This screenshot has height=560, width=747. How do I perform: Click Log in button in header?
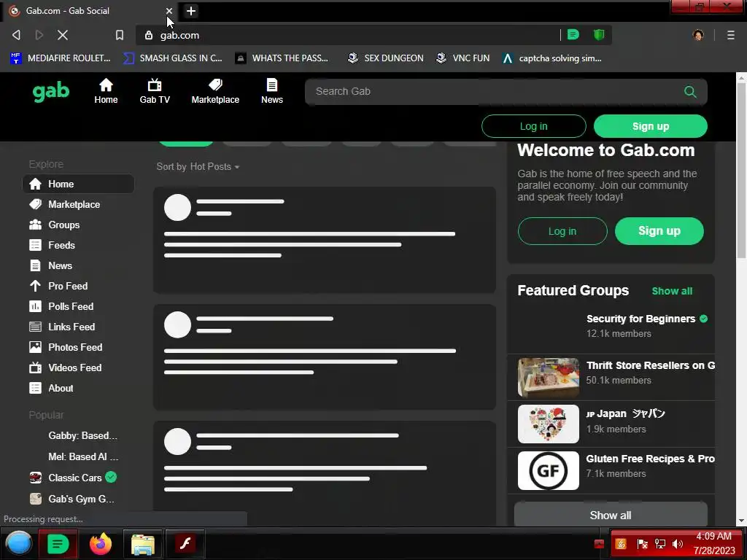[533, 126]
